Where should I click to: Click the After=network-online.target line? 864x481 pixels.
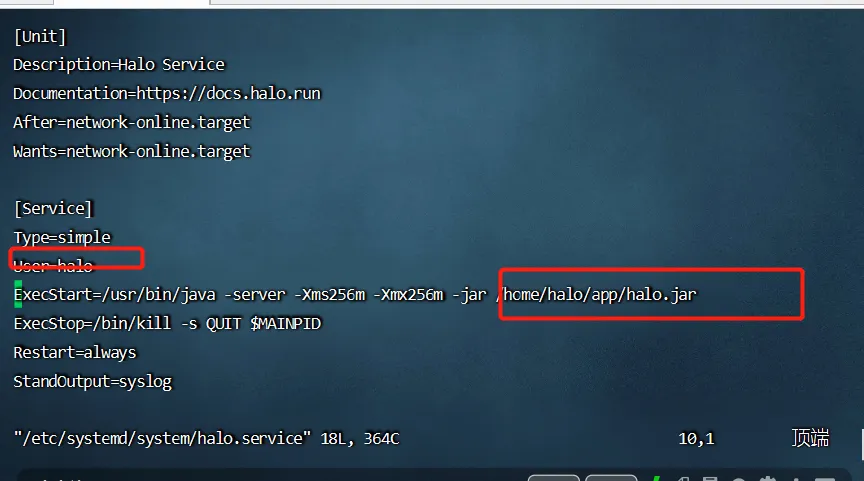click(x=132, y=122)
